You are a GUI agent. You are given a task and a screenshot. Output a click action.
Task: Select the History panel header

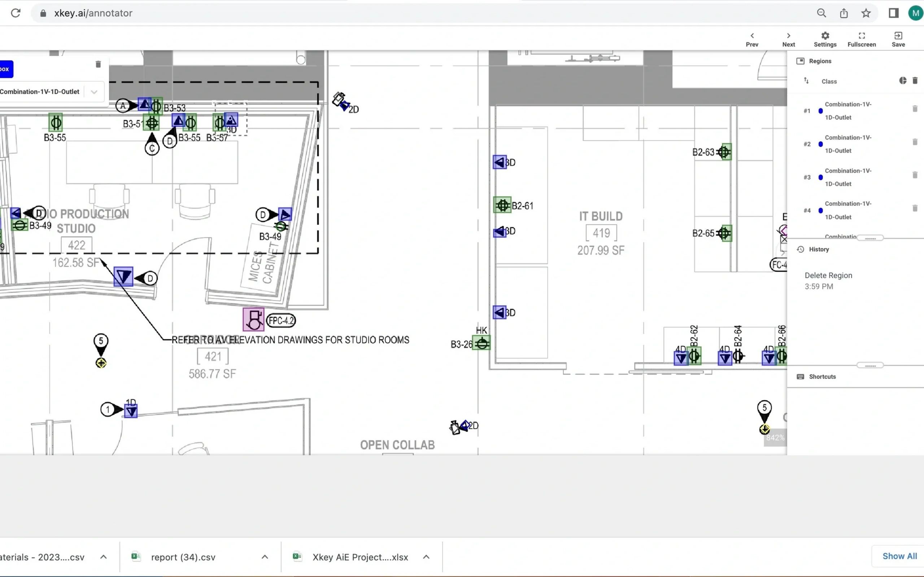pyautogui.click(x=819, y=249)
